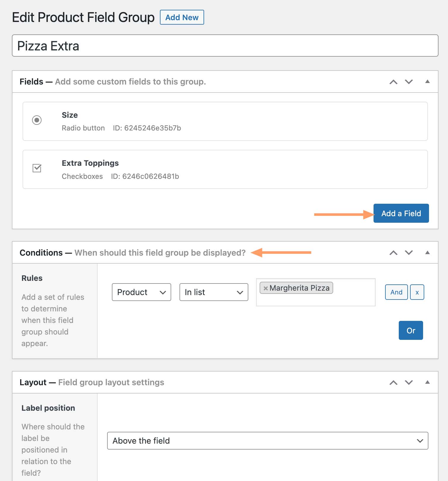Viewport: 448px width, 481px height.
Task: Click the radio button icon for Size field
Action: point(37,120)
